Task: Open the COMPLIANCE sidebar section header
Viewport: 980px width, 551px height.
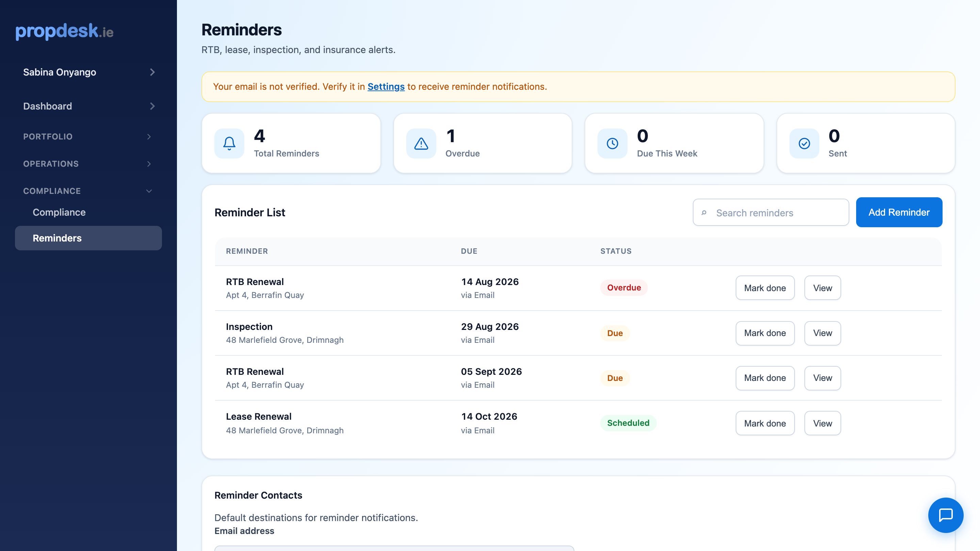Action: coord(88,191)
